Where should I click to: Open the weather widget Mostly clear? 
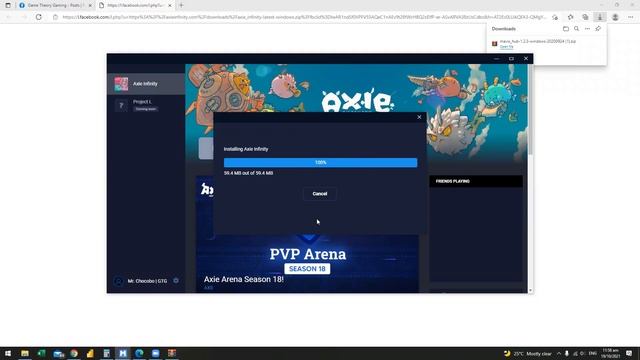click(x=528, y=353)
